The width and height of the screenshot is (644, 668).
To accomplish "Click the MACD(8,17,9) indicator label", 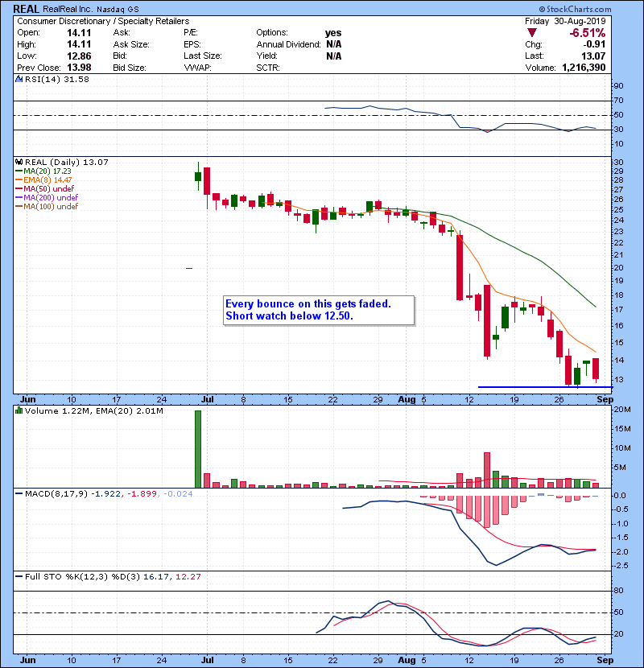I will point(56,494).
